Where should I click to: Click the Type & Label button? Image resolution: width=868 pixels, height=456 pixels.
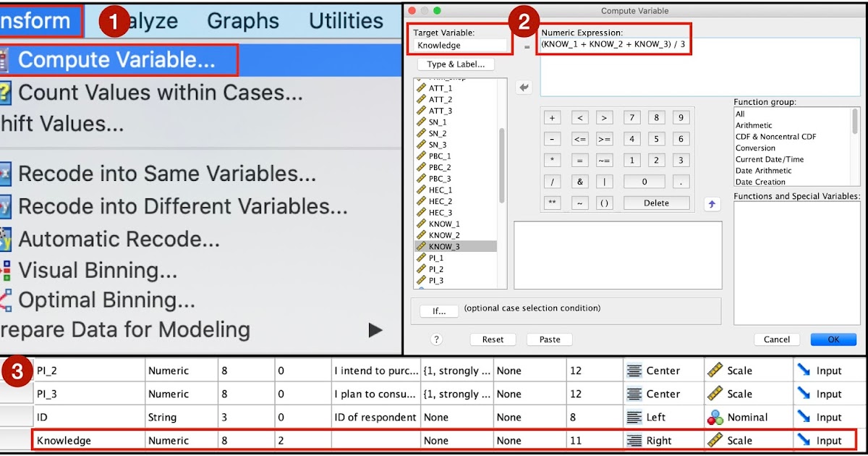[456, 64]
